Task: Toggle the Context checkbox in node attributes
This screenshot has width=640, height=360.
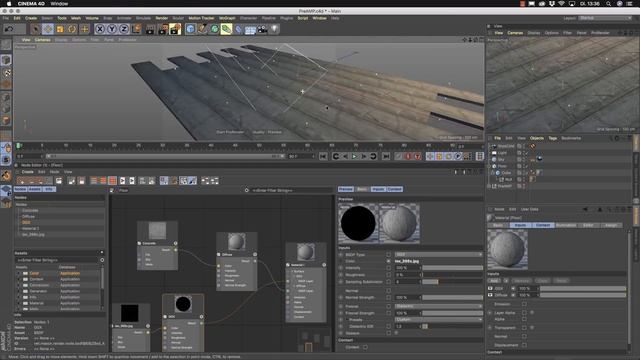Action: [365, 347]
